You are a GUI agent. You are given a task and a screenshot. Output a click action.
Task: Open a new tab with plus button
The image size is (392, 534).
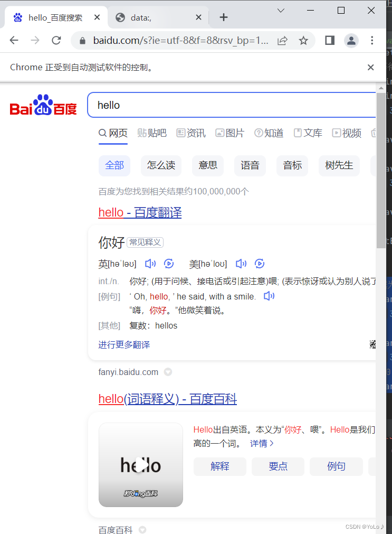224,17
